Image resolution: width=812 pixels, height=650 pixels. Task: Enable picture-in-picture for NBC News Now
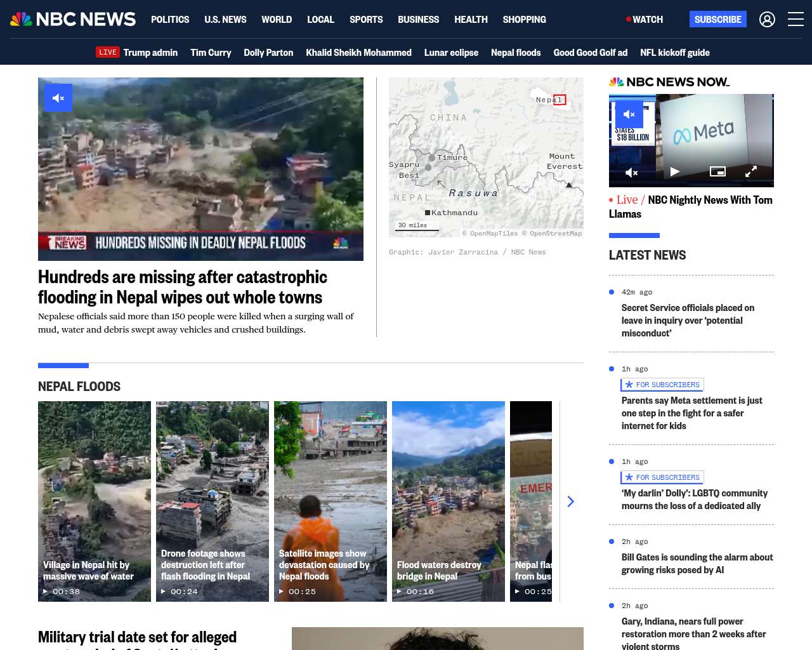717,171
